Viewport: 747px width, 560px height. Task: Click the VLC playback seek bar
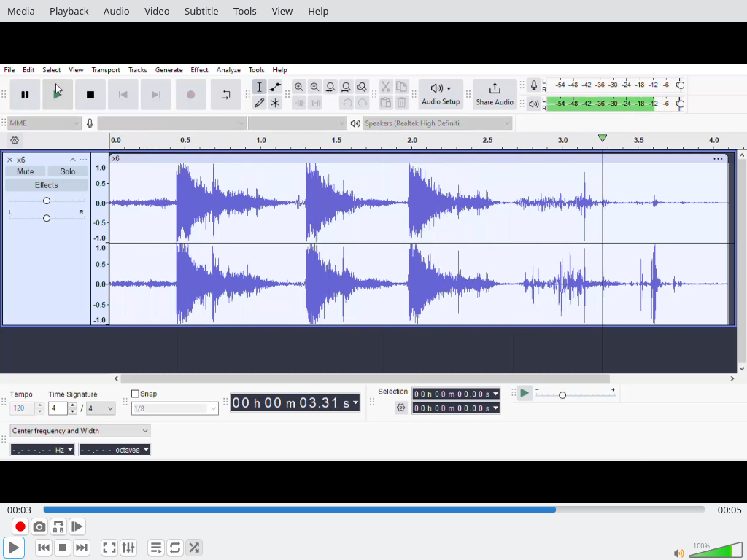(x=373, y=510)
